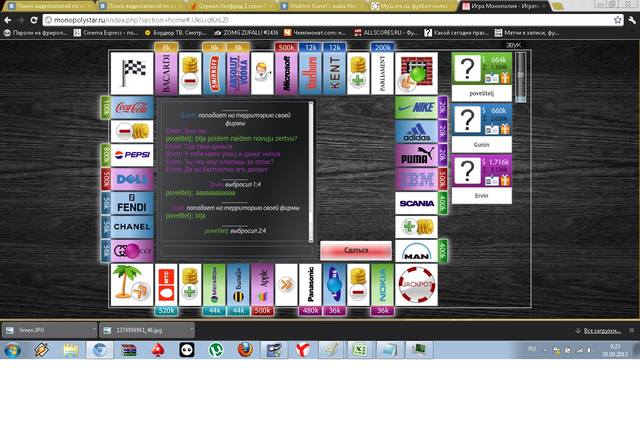Select the Parliament property tile

click(x=382, y=73)
